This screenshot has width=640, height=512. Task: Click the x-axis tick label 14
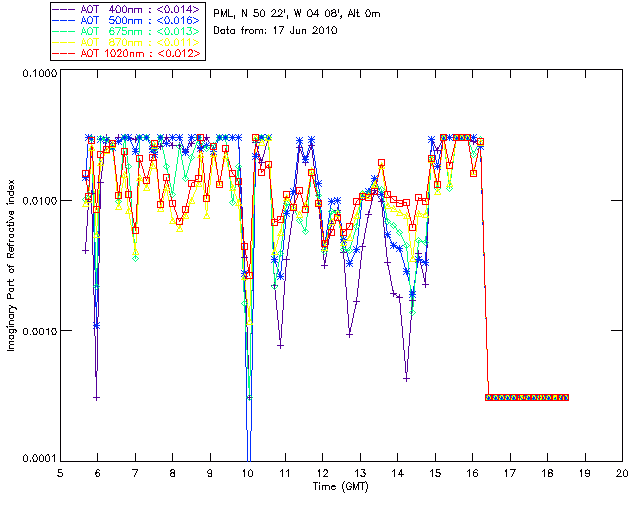[x=398, y=473]
